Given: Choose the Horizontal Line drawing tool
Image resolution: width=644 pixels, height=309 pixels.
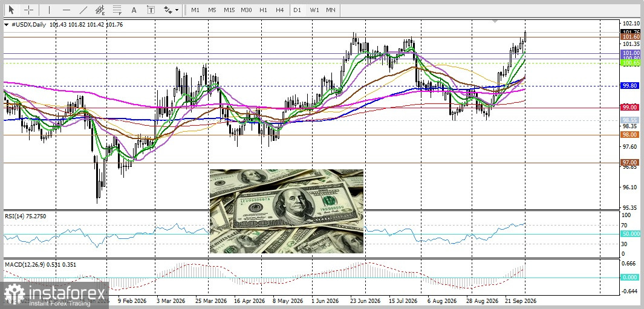Looking at the screenshot, I should pos(66,10).
